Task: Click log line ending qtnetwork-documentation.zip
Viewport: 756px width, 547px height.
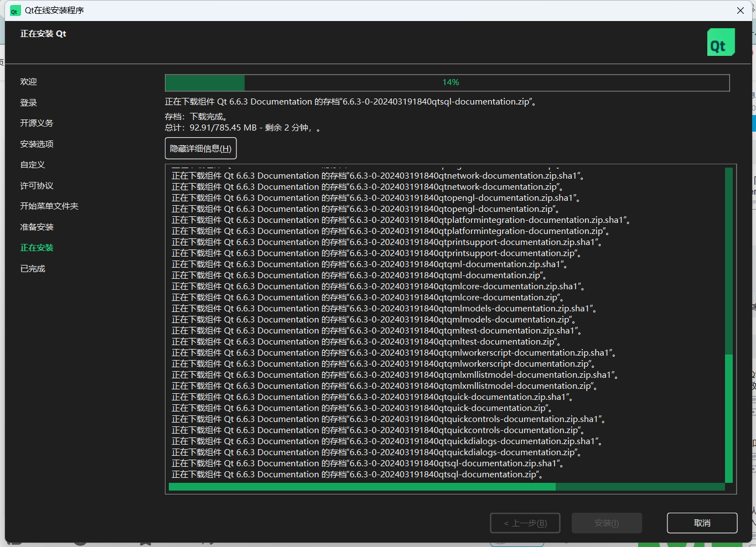Action: pos(367,187)
